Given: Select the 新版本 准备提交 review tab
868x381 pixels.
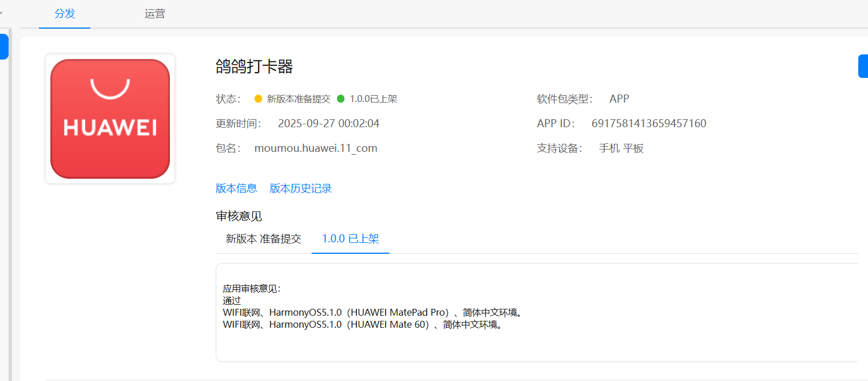Looking at the screenshot, I should pyautogui.click(x=263, y=239).
